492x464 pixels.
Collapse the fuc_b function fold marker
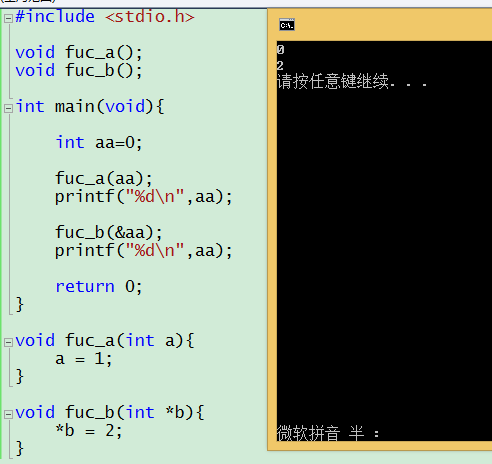pos(8,414)
